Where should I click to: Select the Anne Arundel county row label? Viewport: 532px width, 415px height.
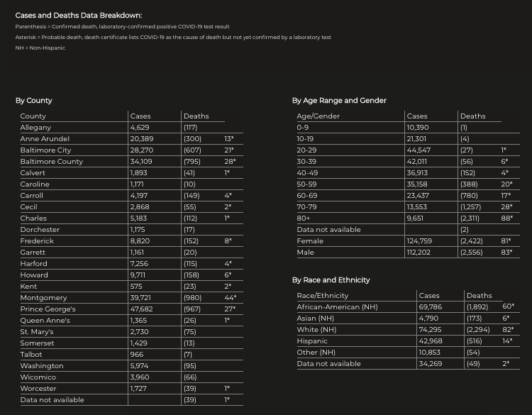[x=45, y=139]
